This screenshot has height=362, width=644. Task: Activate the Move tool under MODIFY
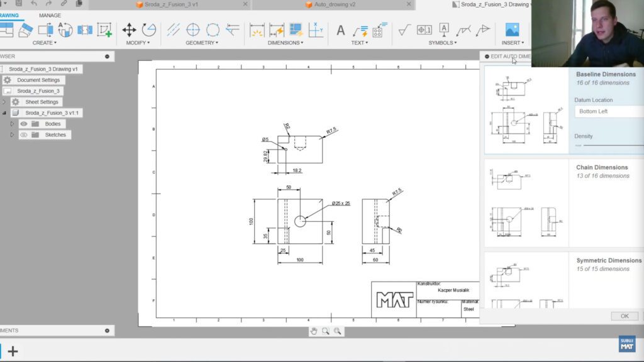tap(128, 29)
